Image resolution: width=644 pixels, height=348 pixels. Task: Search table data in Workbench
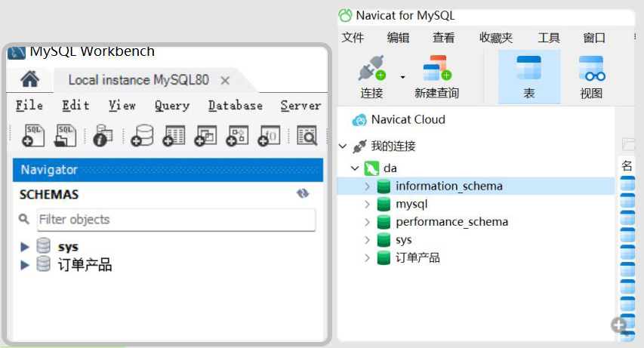click(307, 135)
